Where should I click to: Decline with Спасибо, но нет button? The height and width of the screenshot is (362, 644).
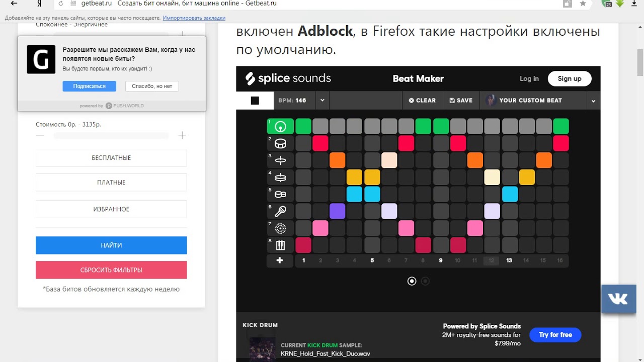(152, 86)
